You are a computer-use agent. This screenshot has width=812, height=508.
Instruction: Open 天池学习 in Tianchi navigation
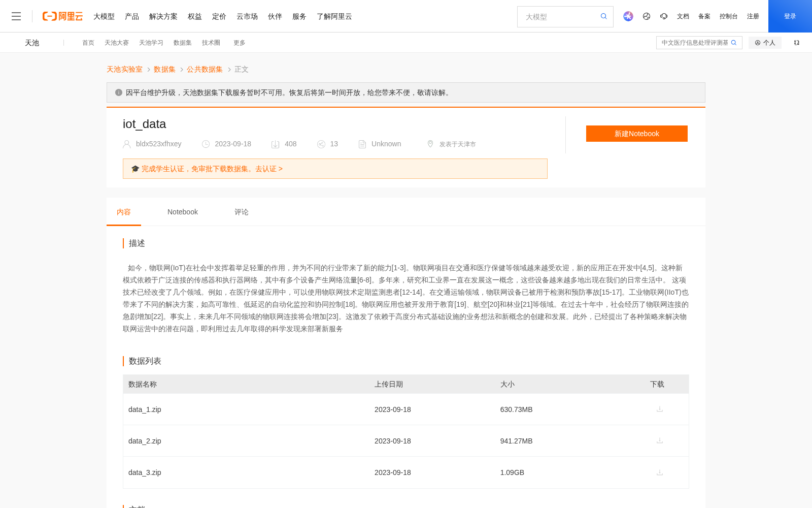point(151,43)
